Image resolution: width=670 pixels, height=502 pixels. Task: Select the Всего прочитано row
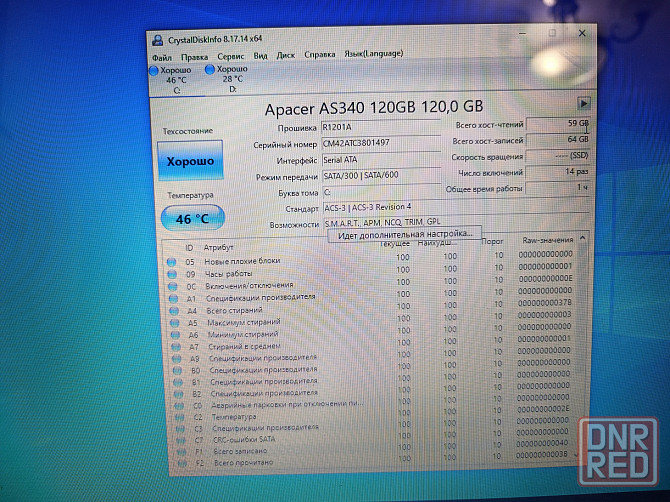click(x=375, y=460)
